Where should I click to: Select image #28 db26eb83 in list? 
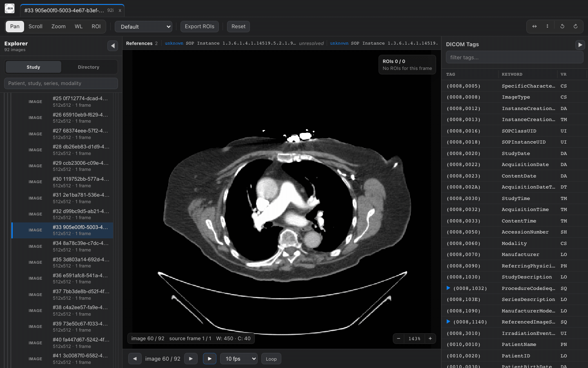pos(62,150)
